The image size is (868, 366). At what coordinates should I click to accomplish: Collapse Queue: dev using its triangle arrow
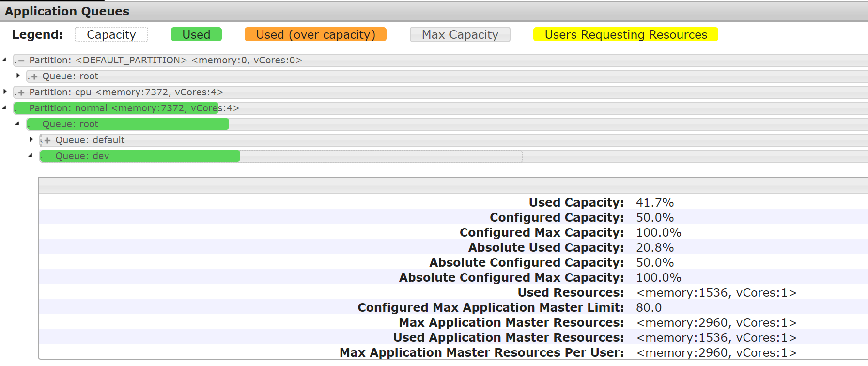pos(31,156)
